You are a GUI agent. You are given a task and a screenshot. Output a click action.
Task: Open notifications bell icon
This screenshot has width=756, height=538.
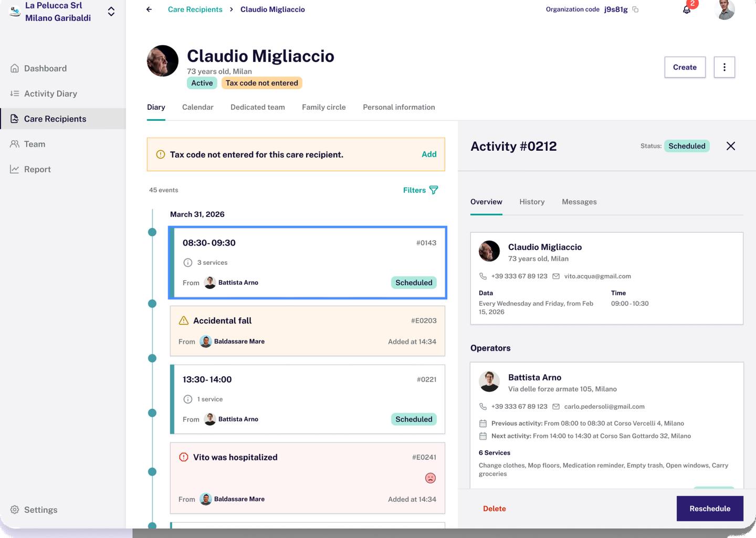coord(687,9)
